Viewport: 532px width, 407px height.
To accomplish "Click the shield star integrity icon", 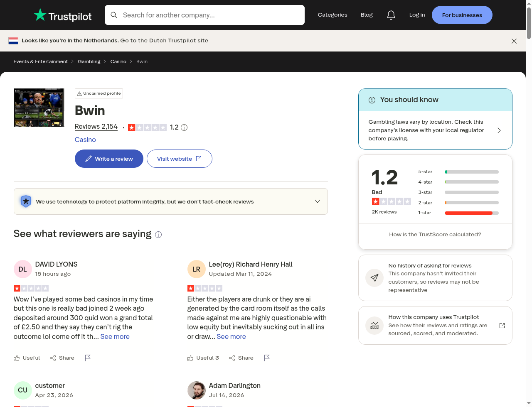I will coord(26,201).
